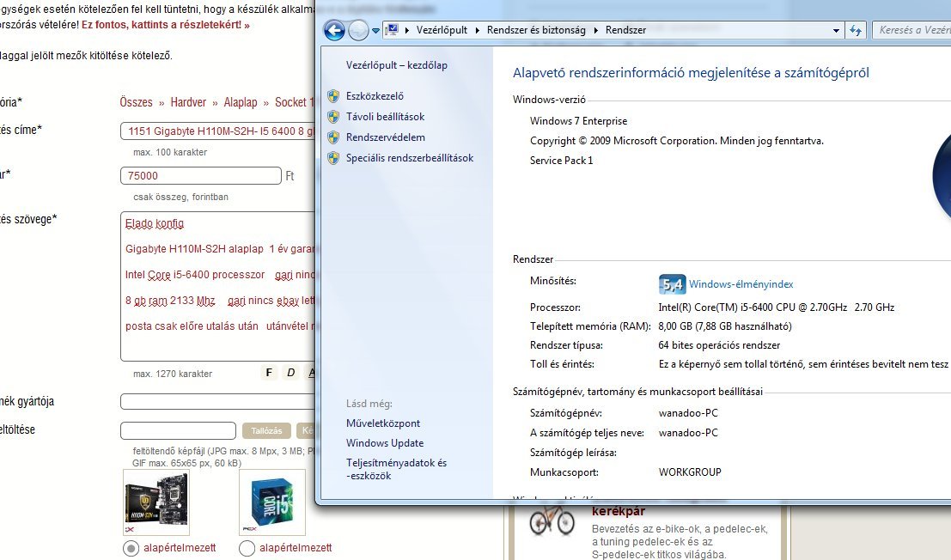This screenshot has width=951, height=560.
Task: Focus the ad text area starting 'Elado konfig'
Action: tap(217, 286)
